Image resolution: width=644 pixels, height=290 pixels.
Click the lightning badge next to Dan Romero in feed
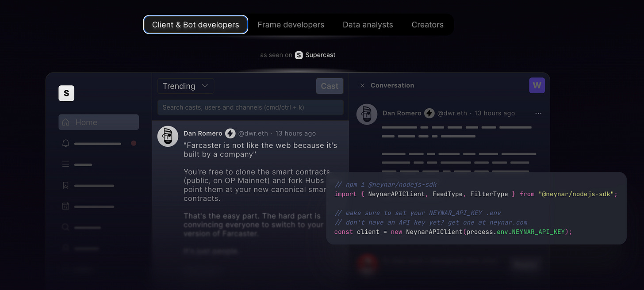230,134
